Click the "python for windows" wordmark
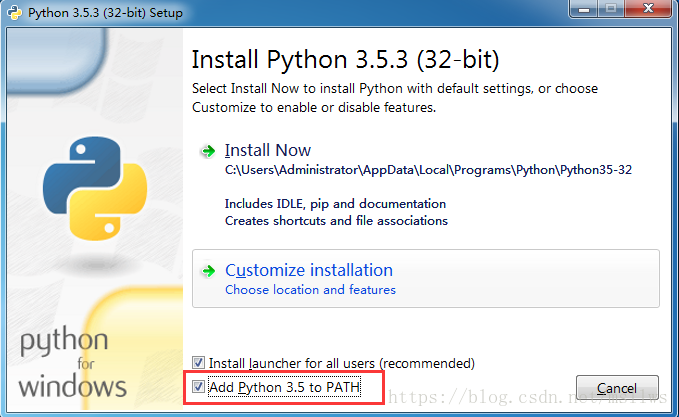Screen dimensions: 679x417 pos(73,364)
